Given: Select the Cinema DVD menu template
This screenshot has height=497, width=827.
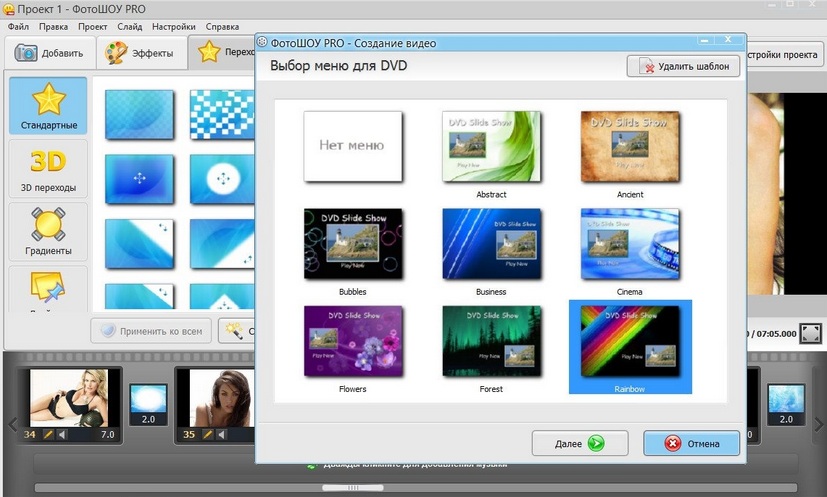Looking at the screenshot, I should click(630, 243).
